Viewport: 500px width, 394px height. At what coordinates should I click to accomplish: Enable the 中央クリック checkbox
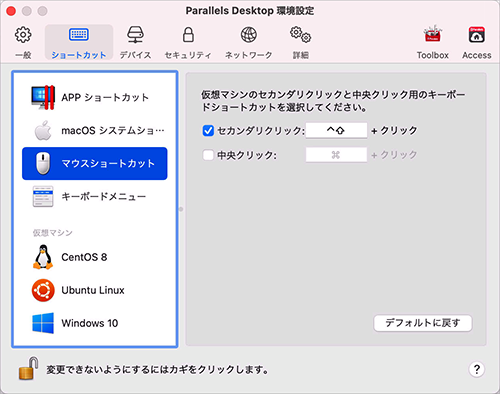(208, 155)
